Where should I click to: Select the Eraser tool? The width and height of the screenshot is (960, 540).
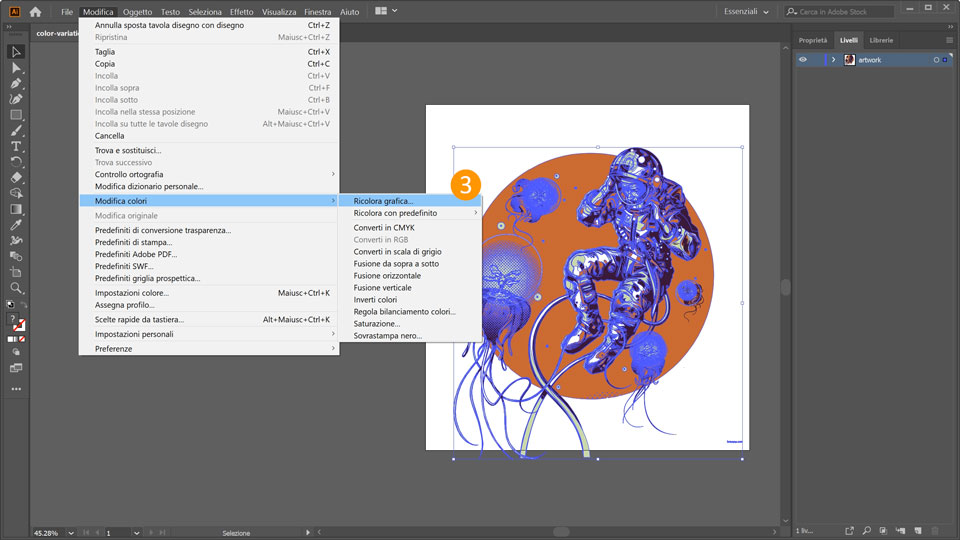click(16, 178)
